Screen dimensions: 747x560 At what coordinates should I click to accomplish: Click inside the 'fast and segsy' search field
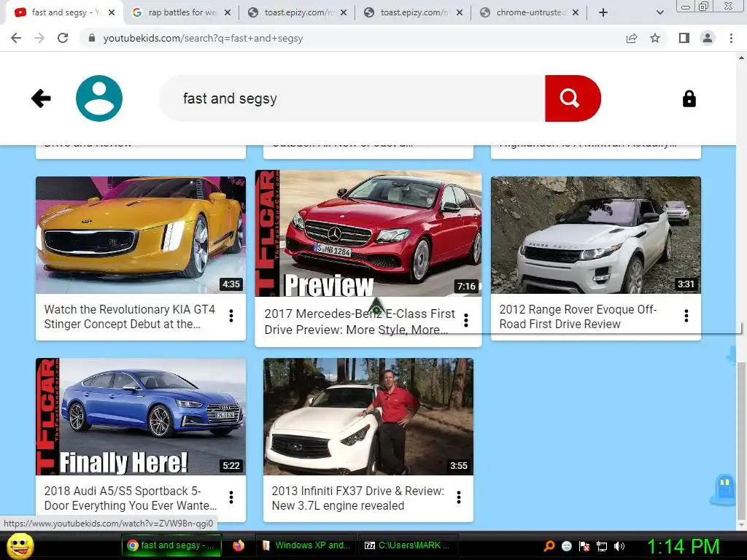point(352,98)
